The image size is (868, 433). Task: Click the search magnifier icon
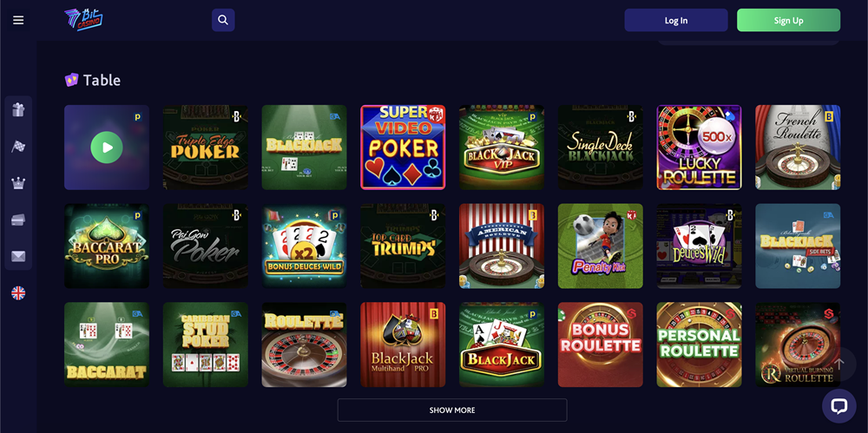(x=223, y=20)
